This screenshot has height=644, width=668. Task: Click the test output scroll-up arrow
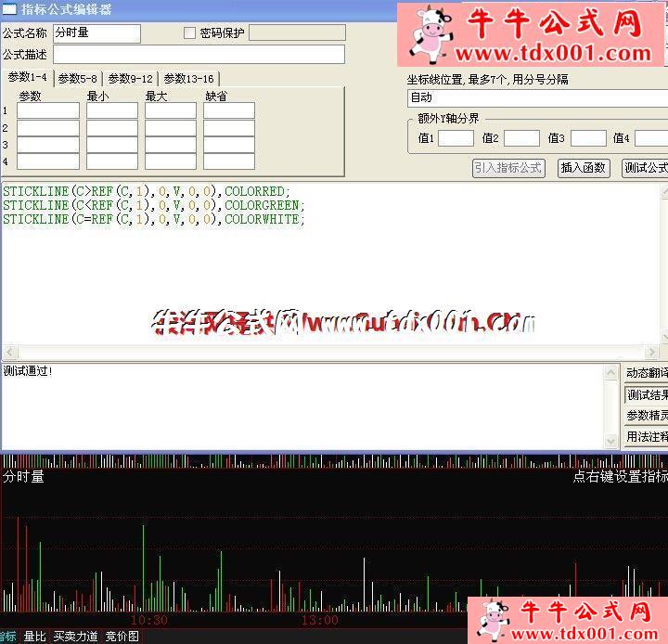coord(610,372)
